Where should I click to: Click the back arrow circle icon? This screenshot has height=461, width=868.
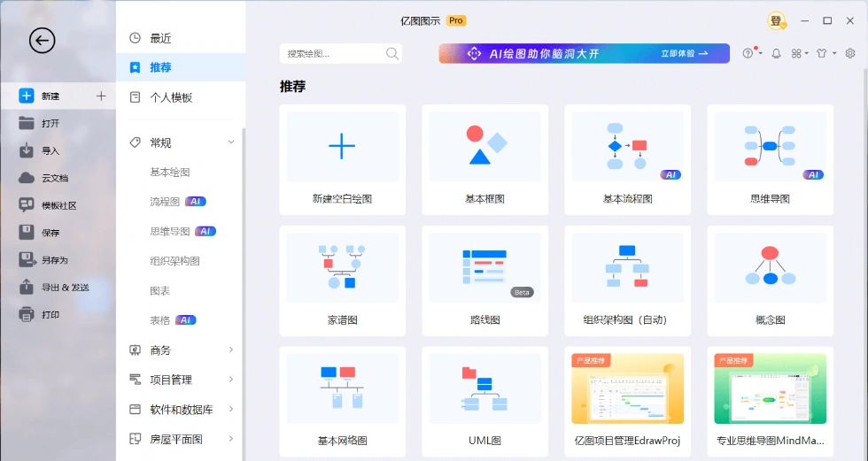point(43,40)
